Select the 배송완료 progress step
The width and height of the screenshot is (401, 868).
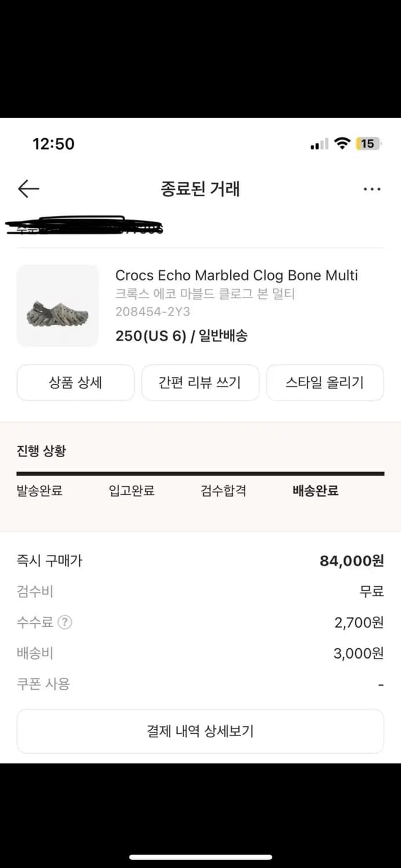(315, 490)
